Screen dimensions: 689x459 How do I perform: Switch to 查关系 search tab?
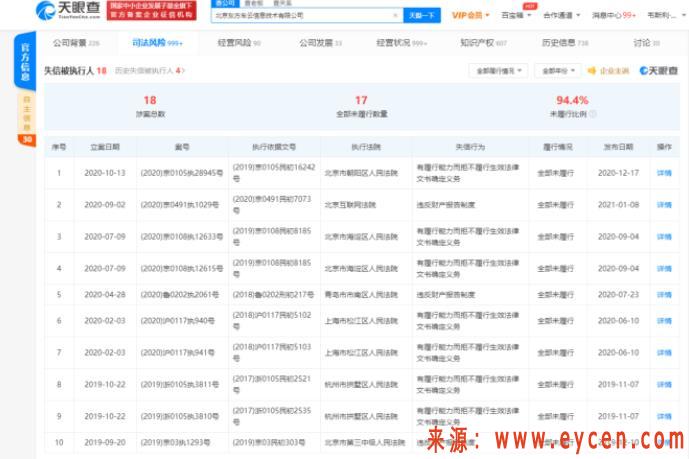coord(282,3)
